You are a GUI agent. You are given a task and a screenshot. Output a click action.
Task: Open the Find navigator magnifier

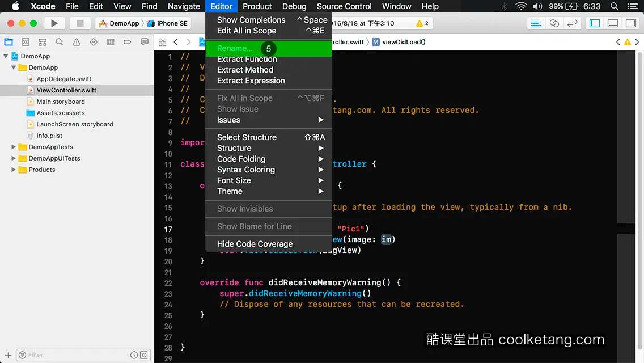[59, 42]
